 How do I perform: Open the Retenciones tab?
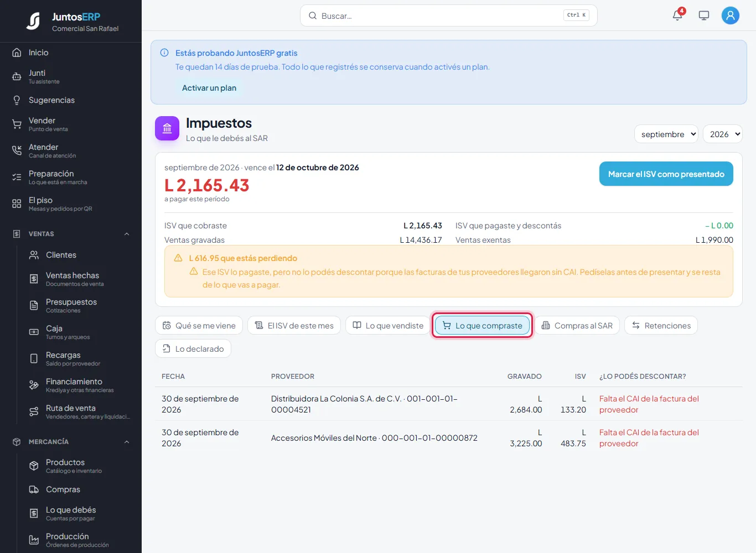(661, 326)
